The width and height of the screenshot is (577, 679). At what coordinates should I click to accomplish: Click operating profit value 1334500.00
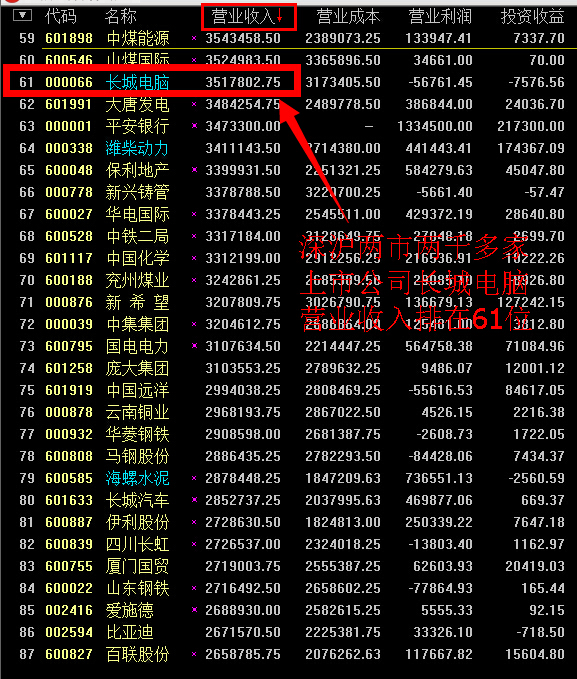435,126
